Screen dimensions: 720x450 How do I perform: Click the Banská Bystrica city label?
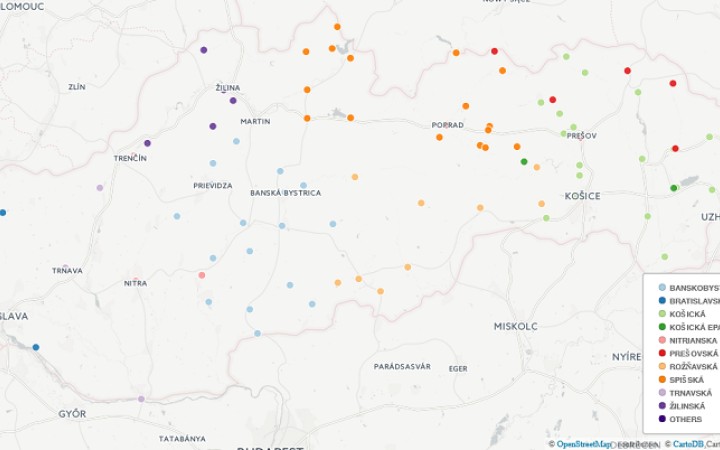click(286, 193)
